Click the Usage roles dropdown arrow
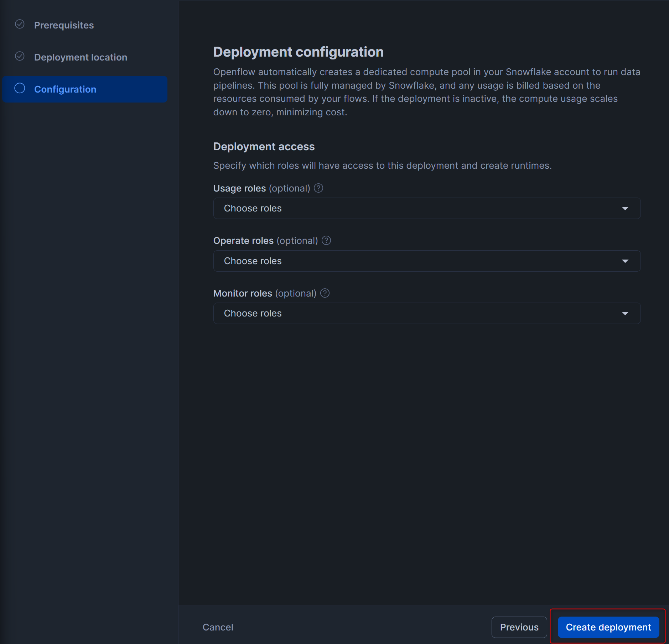Screen dimensions: 669x644 (625, 209)
